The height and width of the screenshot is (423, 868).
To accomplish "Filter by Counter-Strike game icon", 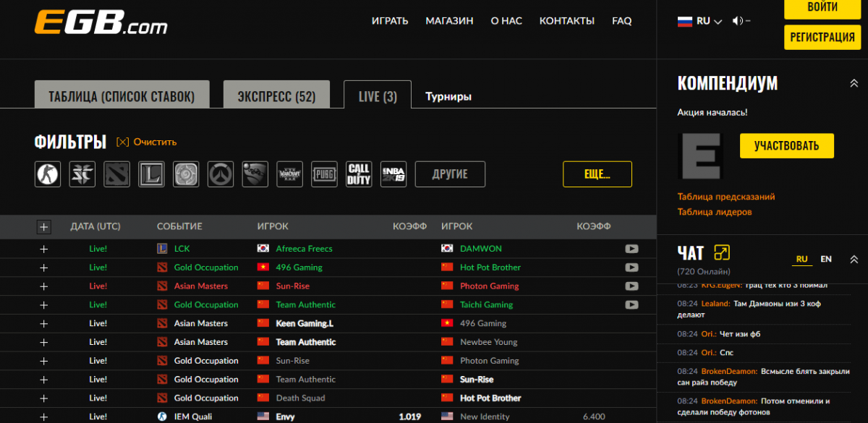I will click(x=48, y=174).
